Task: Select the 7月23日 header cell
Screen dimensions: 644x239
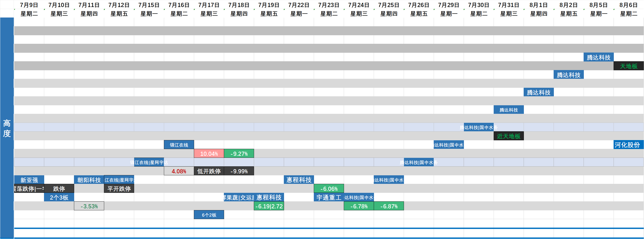Action: tap(329, 5)
